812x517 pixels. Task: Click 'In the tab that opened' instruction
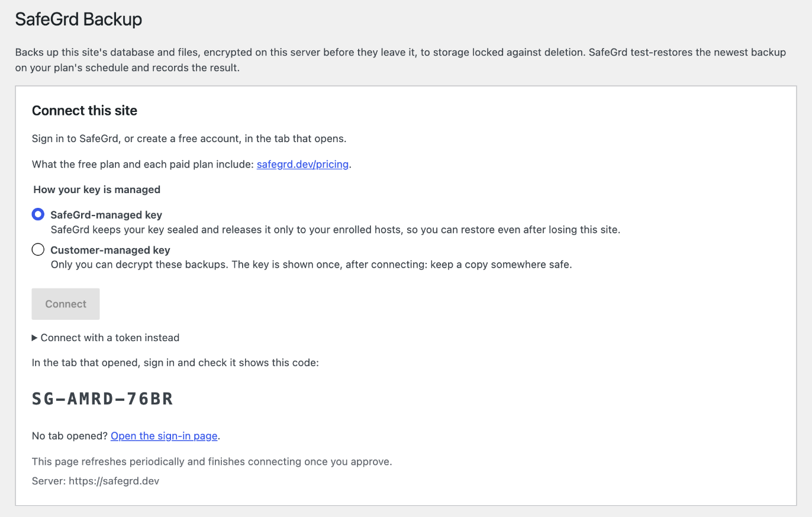click(175, 362)
